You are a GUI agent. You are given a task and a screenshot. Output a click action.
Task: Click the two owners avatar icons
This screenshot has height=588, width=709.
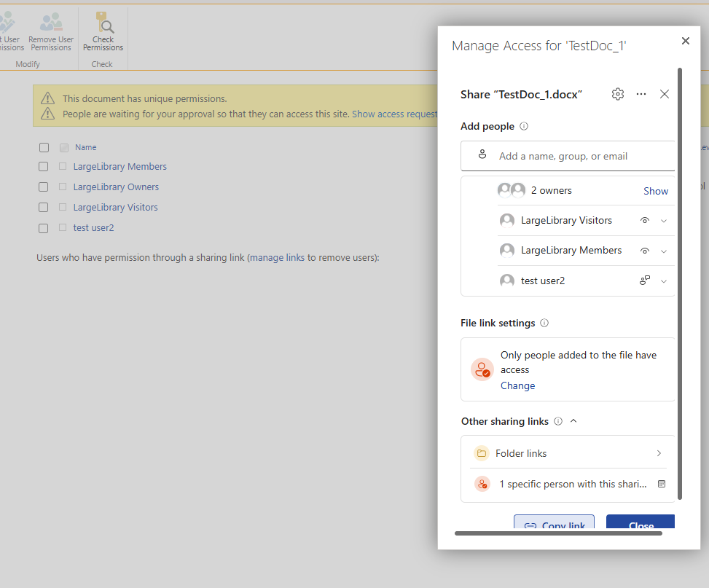(x=512, y=190)
